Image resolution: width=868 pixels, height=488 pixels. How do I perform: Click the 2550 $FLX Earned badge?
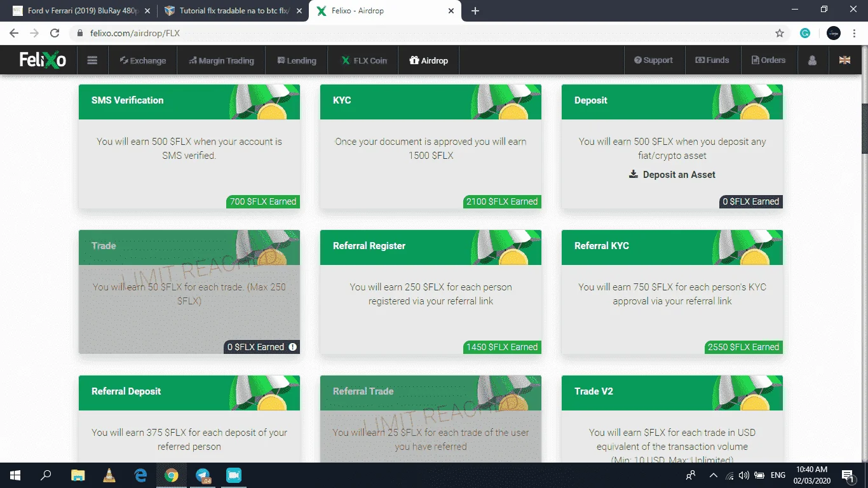(743, 347)
